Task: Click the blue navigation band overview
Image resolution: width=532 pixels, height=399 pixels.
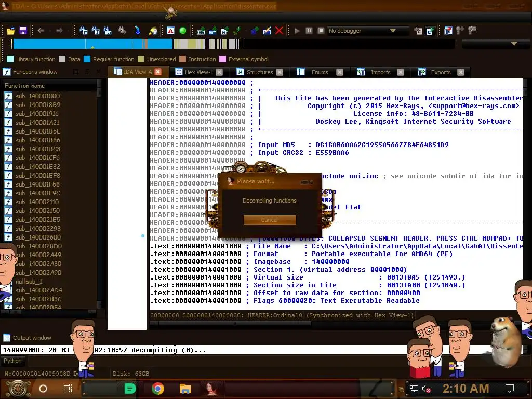Action: coord(92,44)
